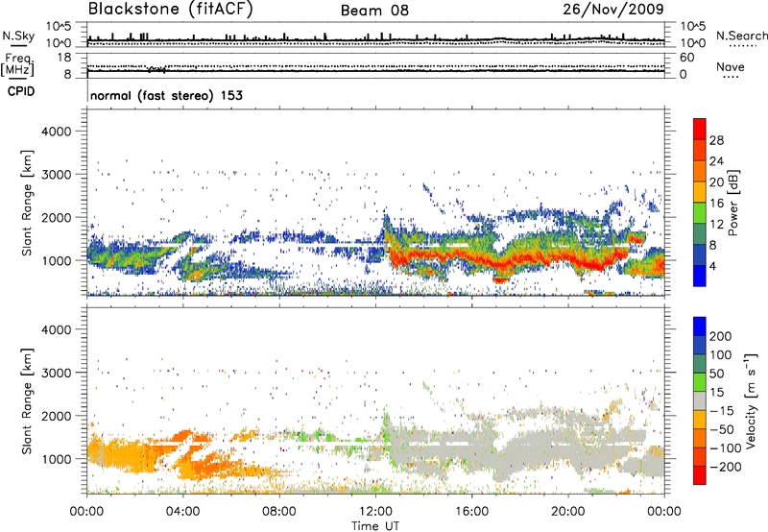Click the '12:00' time axis tick
The image size is (768, 532).
(375, 512)
